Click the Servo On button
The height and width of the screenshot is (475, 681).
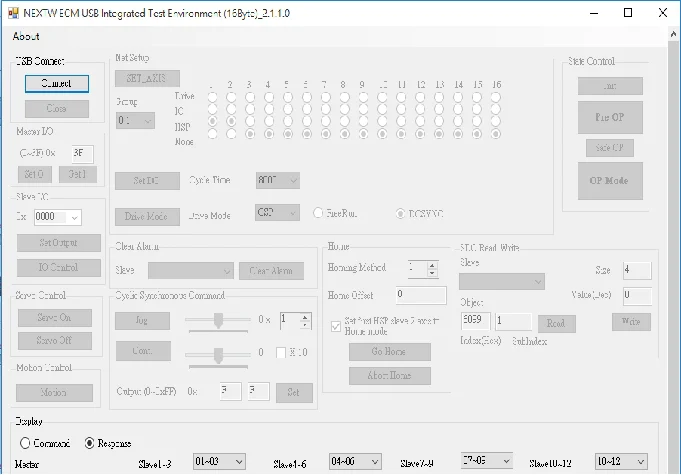[55, 318]
